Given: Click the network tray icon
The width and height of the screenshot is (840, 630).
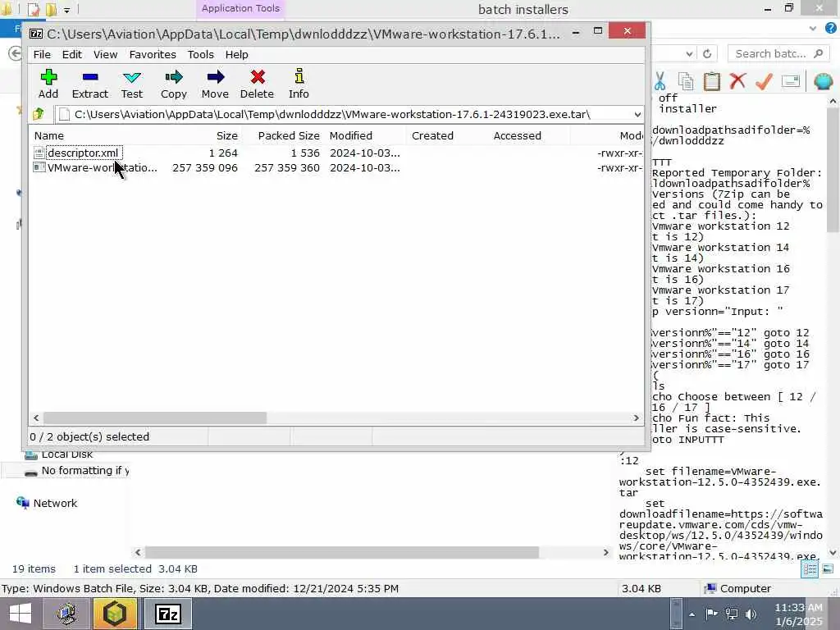Looking at the screenshot, I should (731, 614).
